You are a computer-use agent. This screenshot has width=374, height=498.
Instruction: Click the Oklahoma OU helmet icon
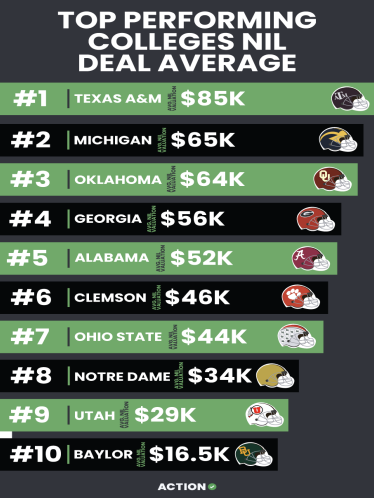332,179
